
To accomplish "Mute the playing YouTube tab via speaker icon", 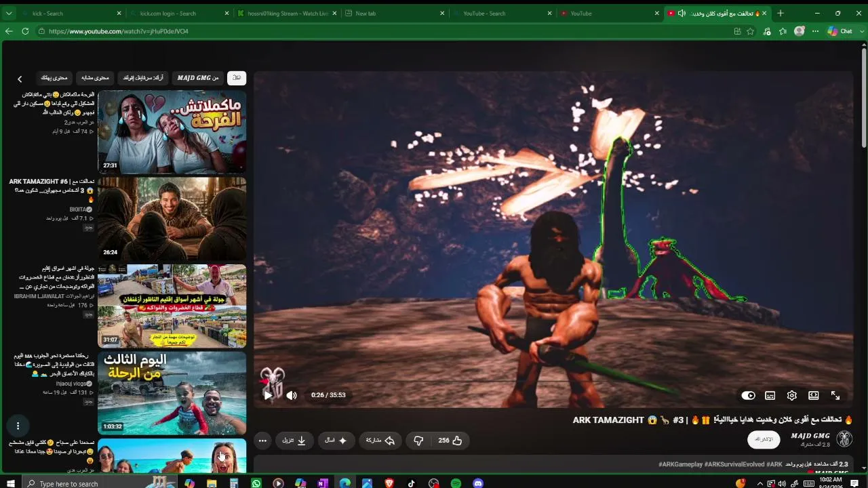I will pyautogui.click(x=682, y=14).
